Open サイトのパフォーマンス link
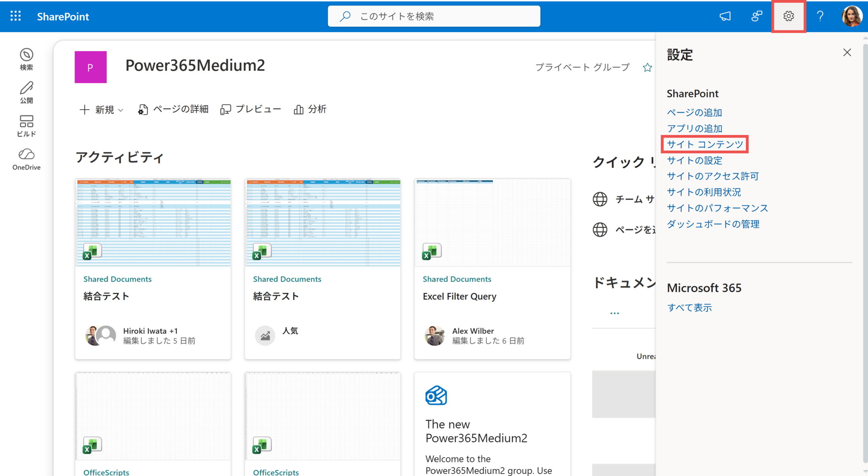 717,208
